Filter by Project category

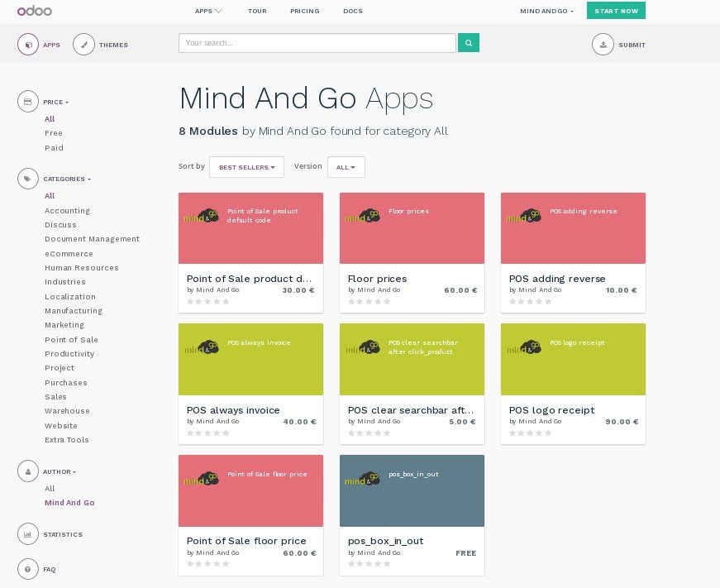click(60, 368)
